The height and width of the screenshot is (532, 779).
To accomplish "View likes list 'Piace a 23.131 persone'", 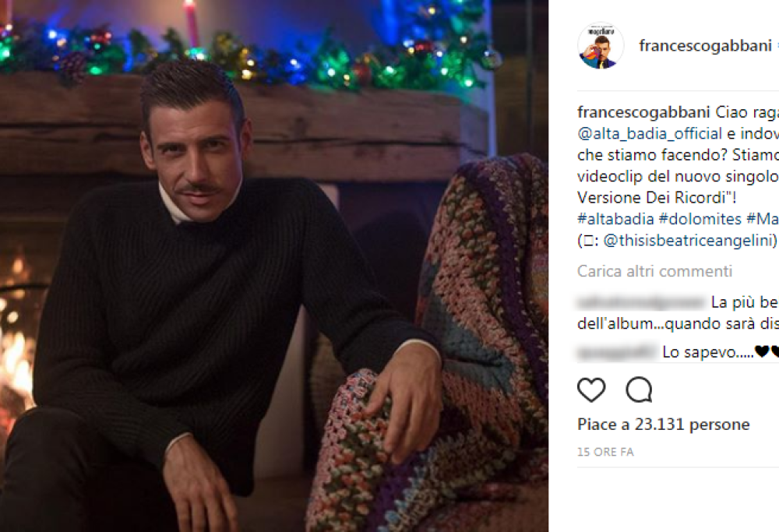I will 663,425.
